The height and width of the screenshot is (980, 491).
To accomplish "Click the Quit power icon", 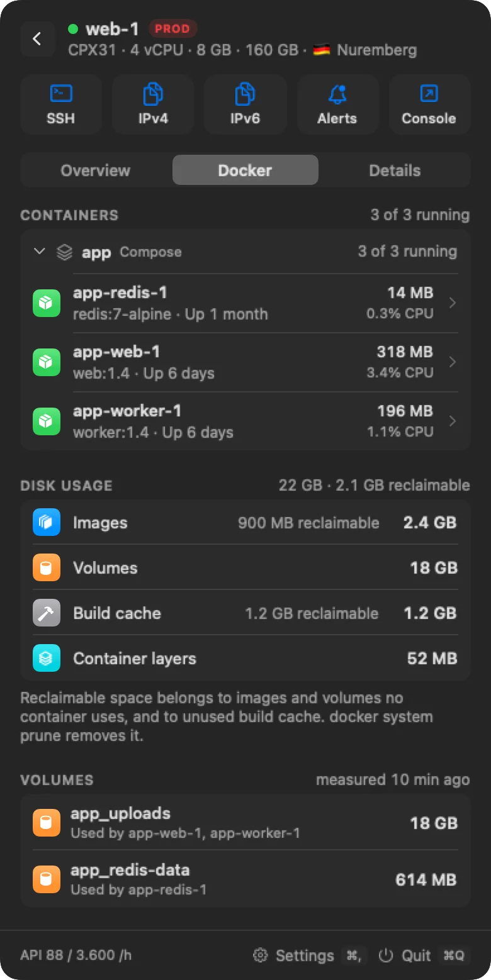I will click(x=386, y=955).
